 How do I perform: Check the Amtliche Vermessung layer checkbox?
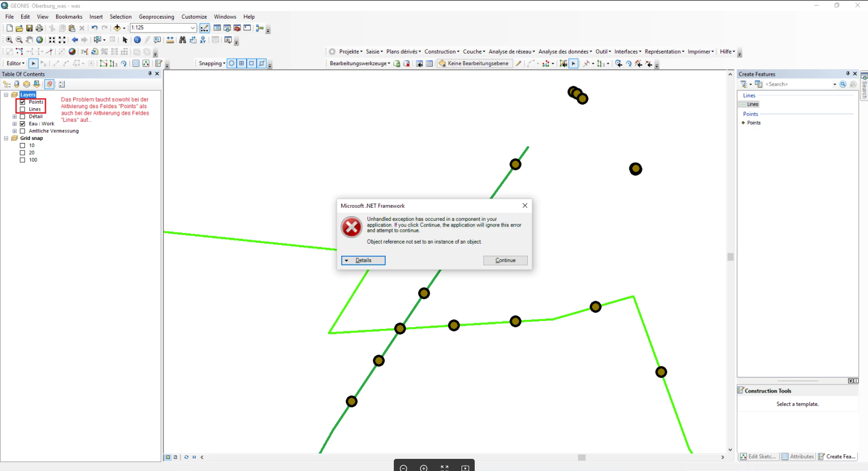point(22,131)
